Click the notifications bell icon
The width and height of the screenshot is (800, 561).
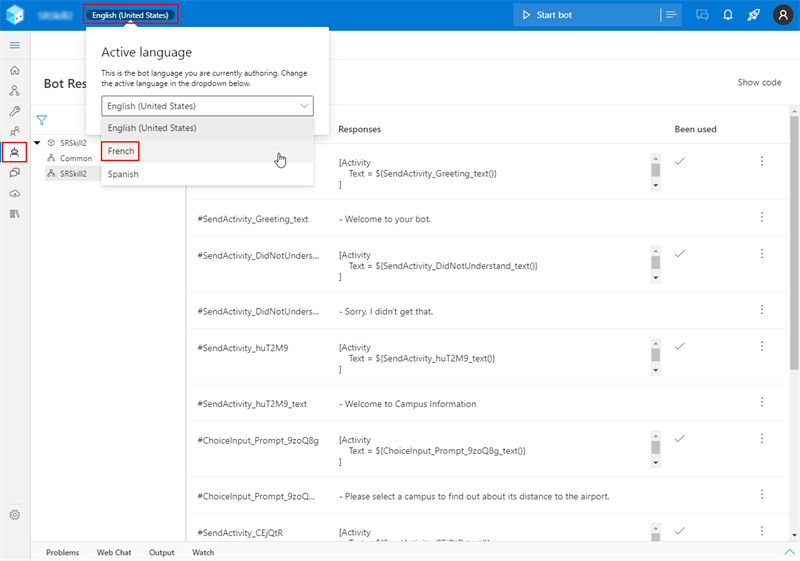point(728,15)
